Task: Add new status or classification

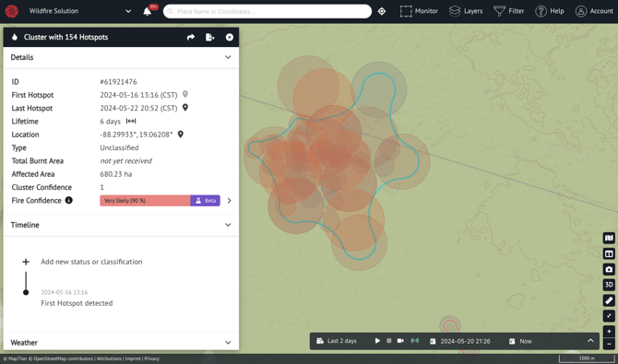Action: (x=91, y=262)
